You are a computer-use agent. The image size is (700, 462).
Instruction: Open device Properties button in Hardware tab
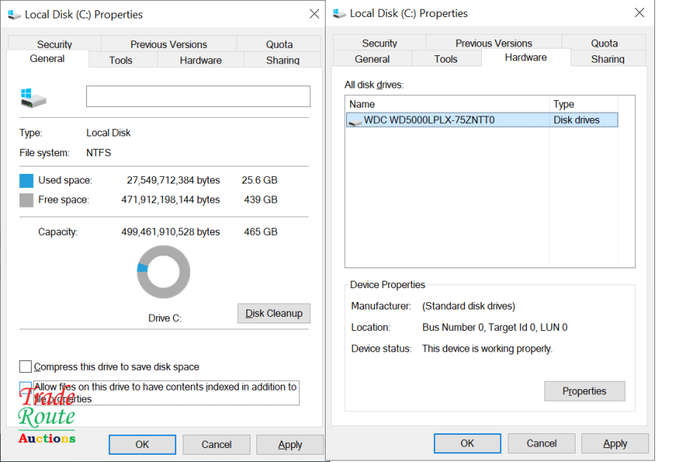pos(584,391)
